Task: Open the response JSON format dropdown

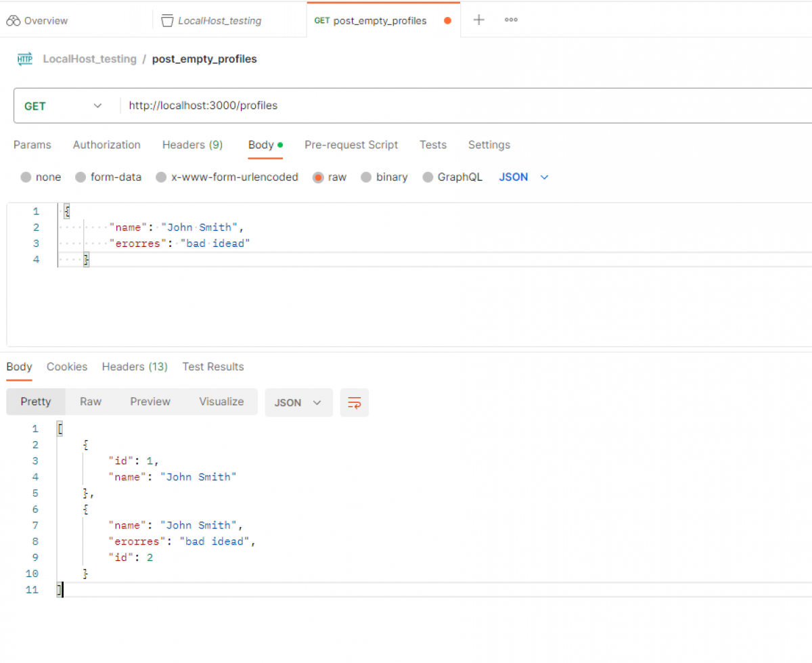Action: coord(298,403)
